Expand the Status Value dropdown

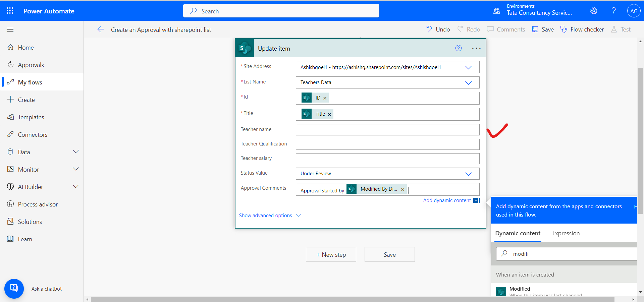tap(468, 174)
